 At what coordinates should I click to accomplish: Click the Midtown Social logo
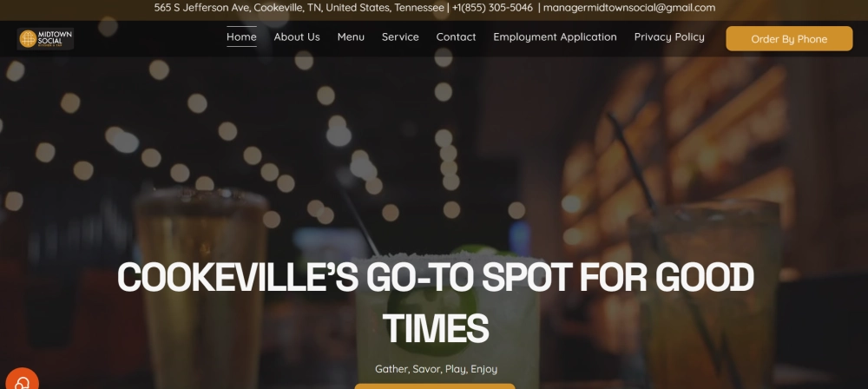point(45,39)
